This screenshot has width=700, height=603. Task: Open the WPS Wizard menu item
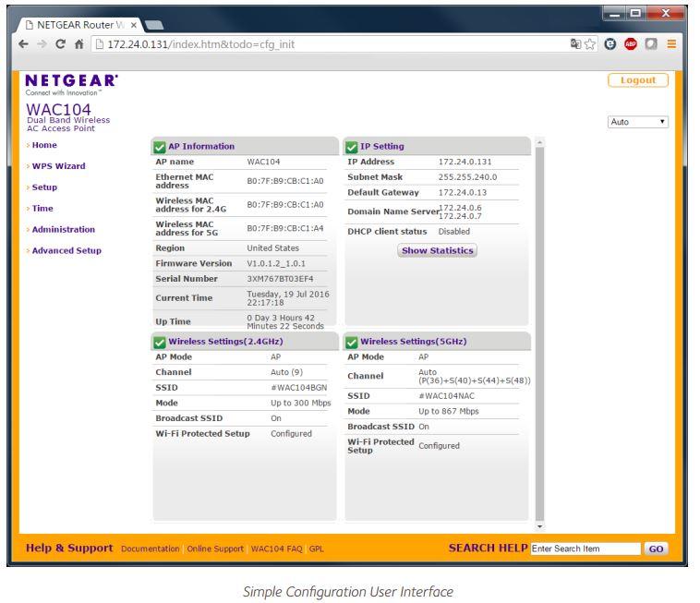pyautogui.click(x=58, y=166)
